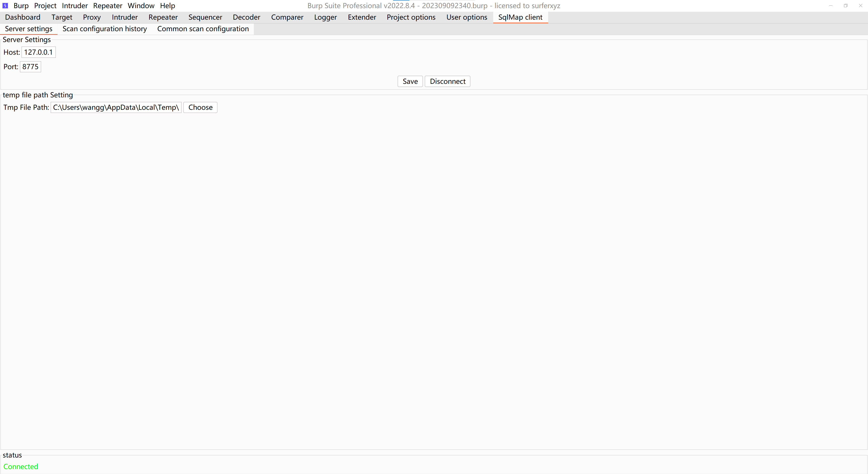This screenshot has width=868, height=474.
Task: Open Common scan configuration subtab
Action: coord(203,29)
